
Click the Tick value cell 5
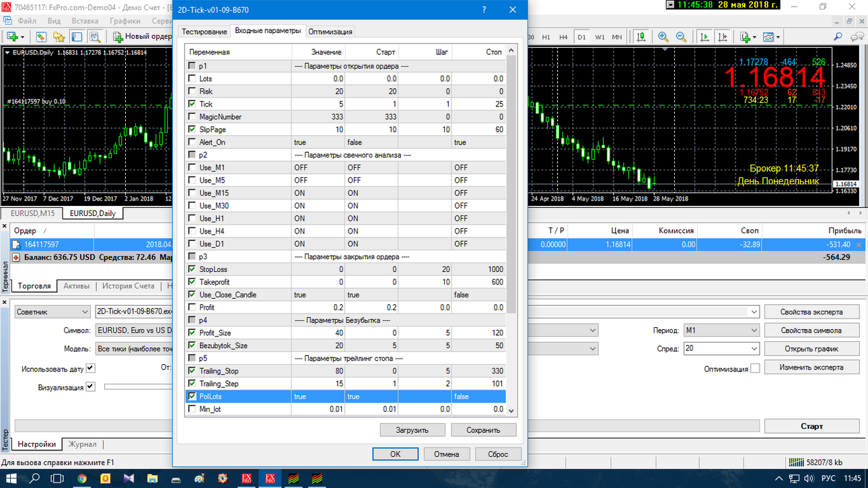click(x=318, y=104)
